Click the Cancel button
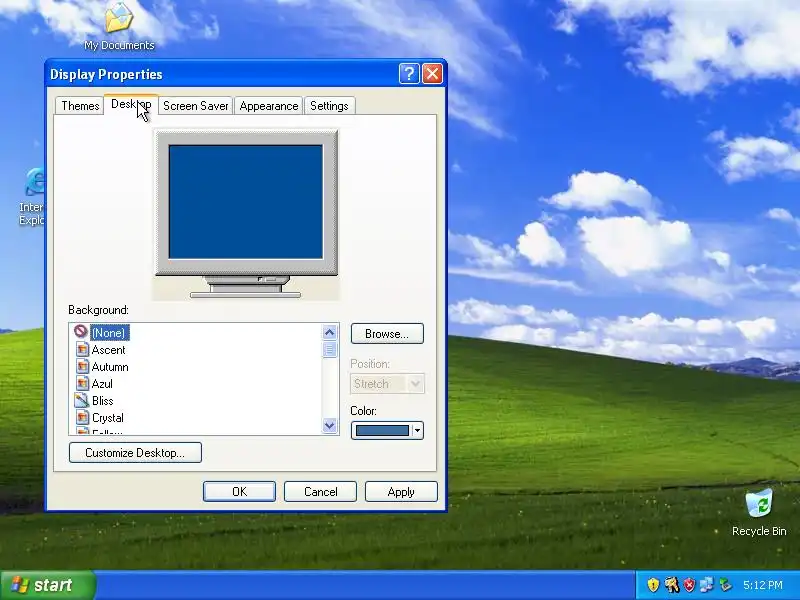This screenshot has height=600, width=800. pos(320,491)
